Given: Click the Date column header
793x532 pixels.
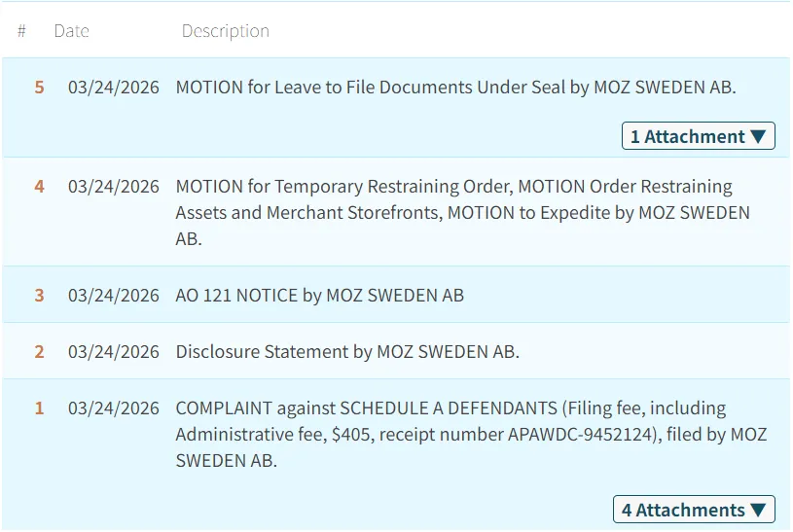Looking at the screenshot, I should pyautogui.click(x=71, y=31).
